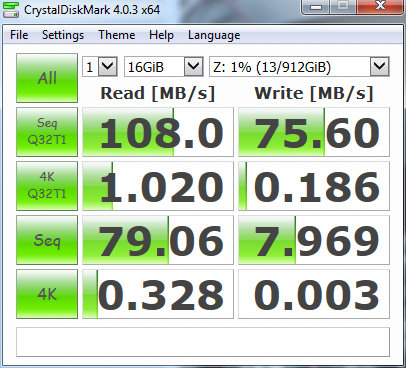Click the Seq write result 7.969
This screenshot has height=368, width=406.
(x=314, y=240)
